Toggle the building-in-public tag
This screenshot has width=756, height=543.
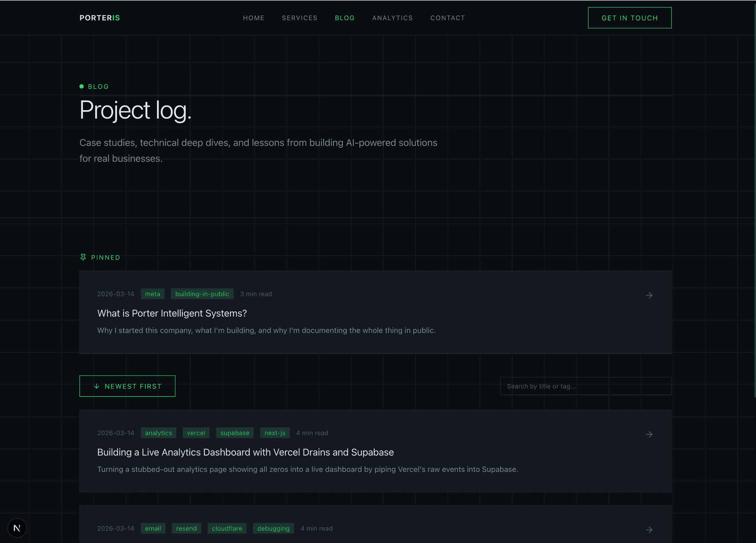(x=202, y=294)
